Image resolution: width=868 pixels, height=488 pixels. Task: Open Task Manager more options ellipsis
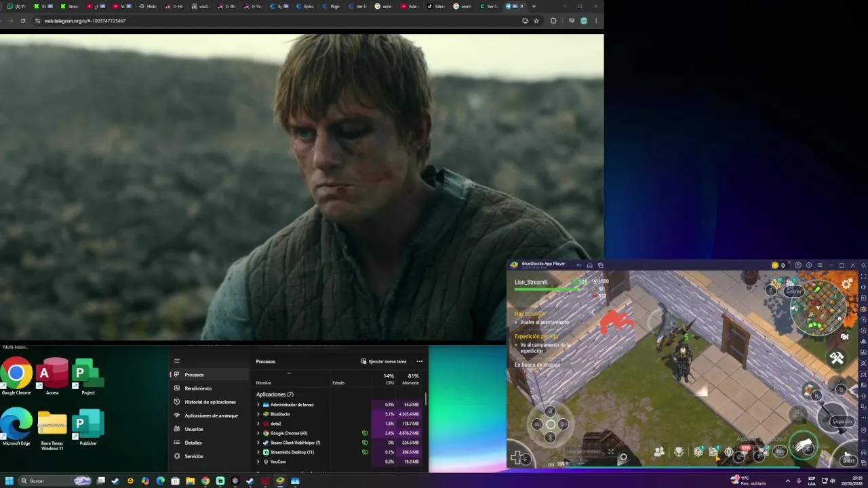(x=420, y=361)
